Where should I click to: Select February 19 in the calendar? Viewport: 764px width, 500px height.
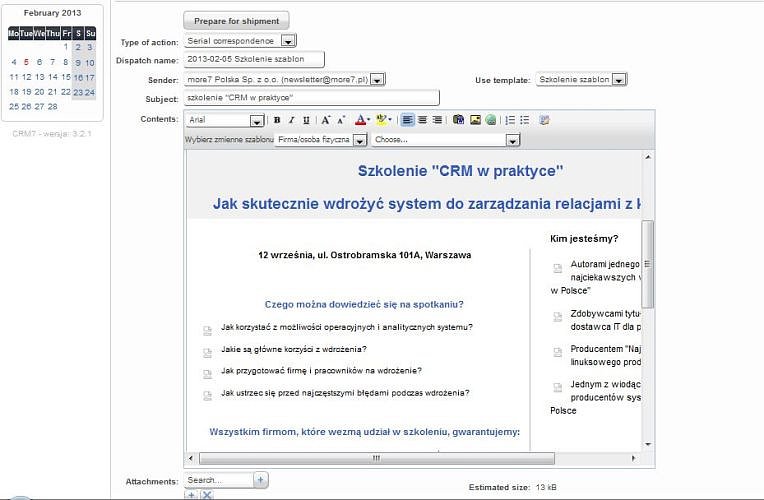pyautogui.click(x=26, y=92)
